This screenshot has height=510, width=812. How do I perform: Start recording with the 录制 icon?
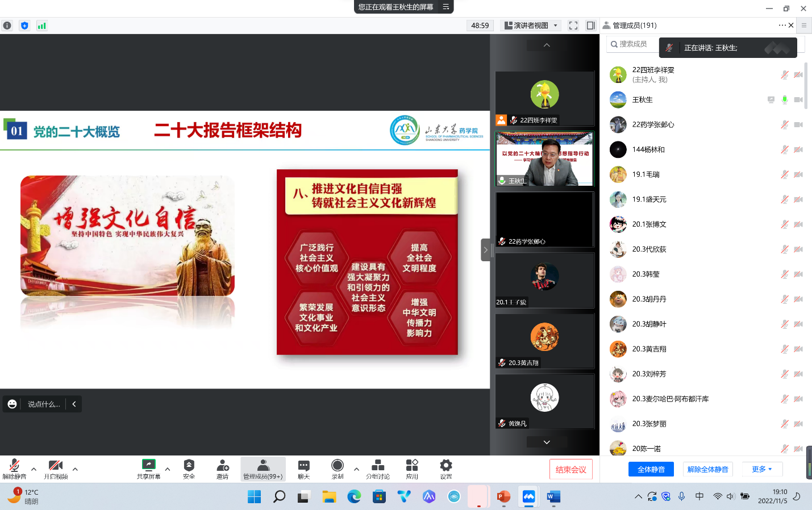tap(338, 466)
